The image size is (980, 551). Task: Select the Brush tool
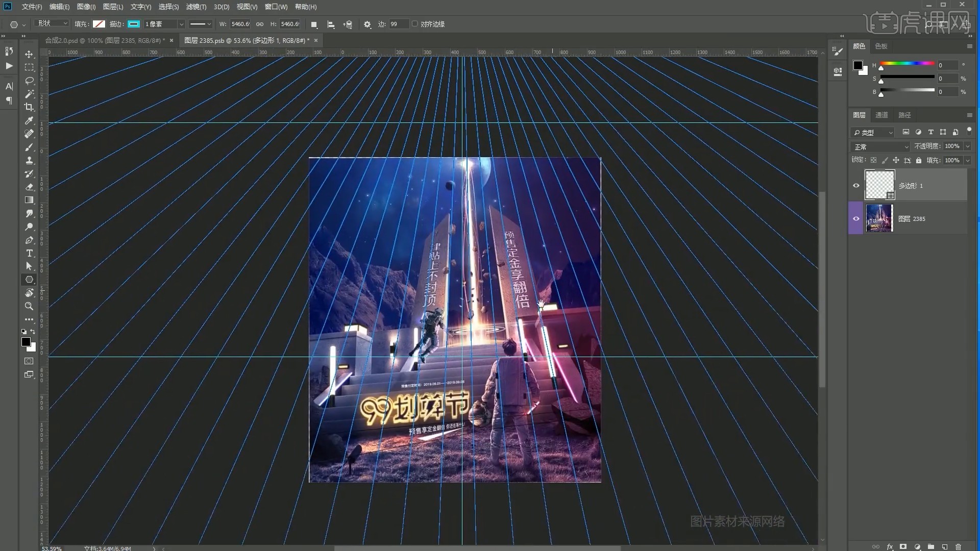[29, 147]
